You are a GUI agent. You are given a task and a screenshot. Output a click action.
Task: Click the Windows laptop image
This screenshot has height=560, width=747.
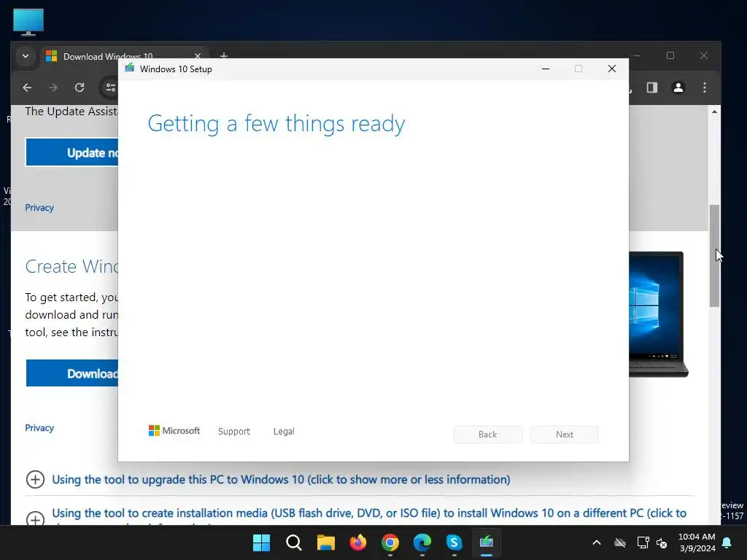[659, 314]
